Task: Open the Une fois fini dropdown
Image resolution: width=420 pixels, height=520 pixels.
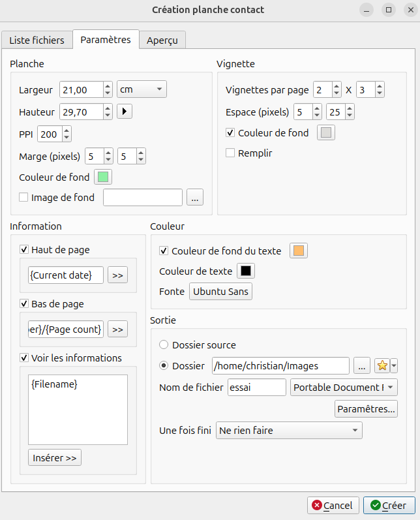Action: click(289, 431)
